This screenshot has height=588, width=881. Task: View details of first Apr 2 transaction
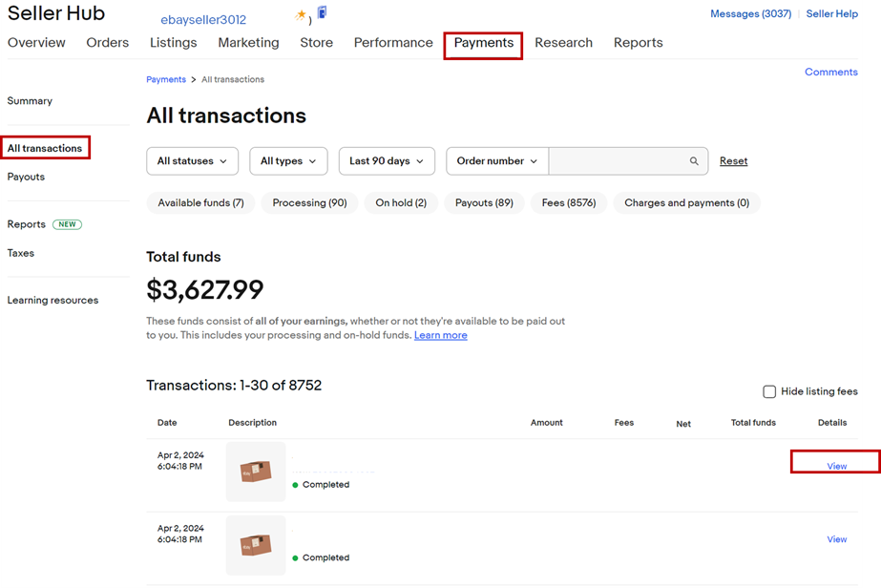pos(836,466)
